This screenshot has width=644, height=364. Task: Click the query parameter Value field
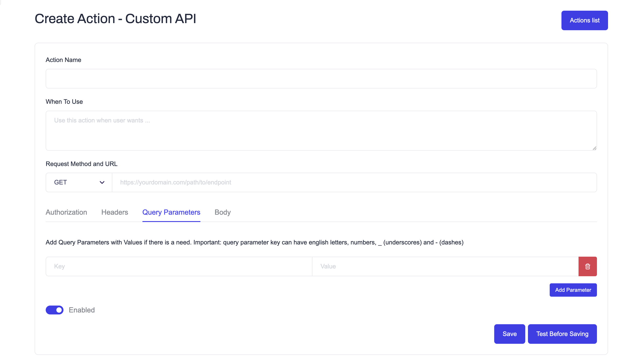click(x=445, y=266)
